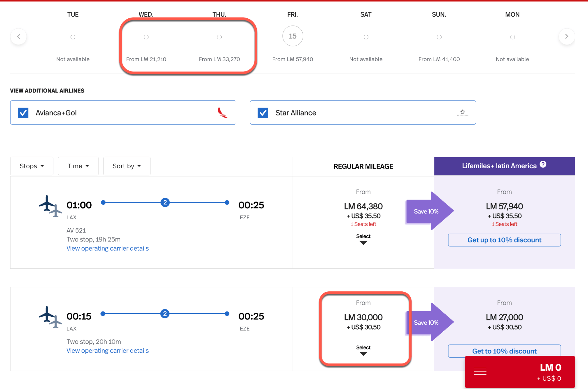Switch to Lifemiles+ latin America tab

504,166
